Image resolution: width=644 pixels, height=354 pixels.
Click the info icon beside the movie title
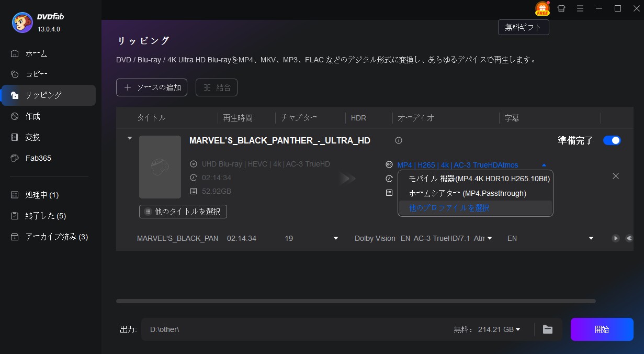[x=399, y=140]
